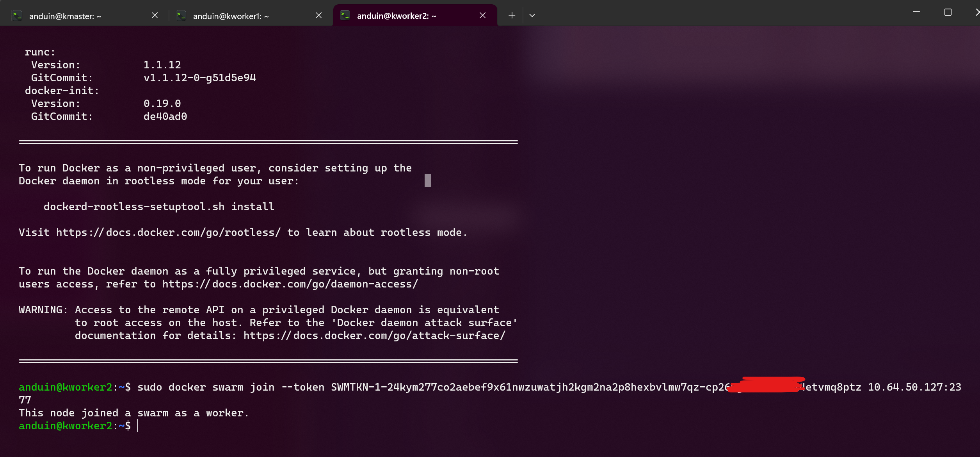The width and height of the screenshot is (980, 457).
Task: Expand the new tab profile dropdown chevron
Action: pyautogui.click(x=532, y=15)
